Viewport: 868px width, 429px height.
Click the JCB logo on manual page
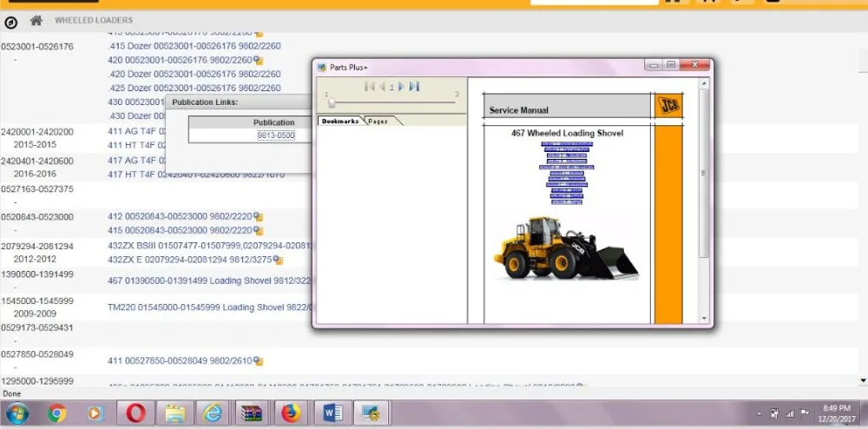668,105
